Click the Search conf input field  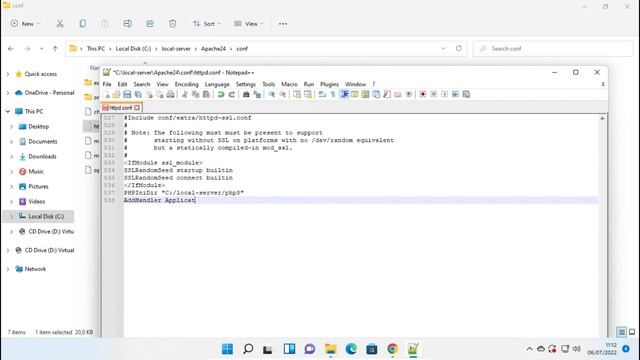[x=553, y=49]
